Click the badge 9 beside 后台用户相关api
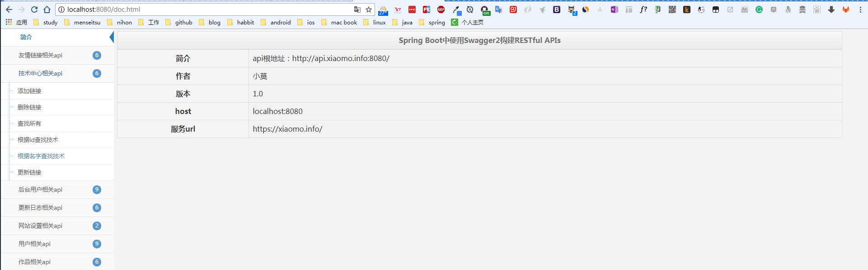This screenshot has width=868, height=270. point(97,189)
